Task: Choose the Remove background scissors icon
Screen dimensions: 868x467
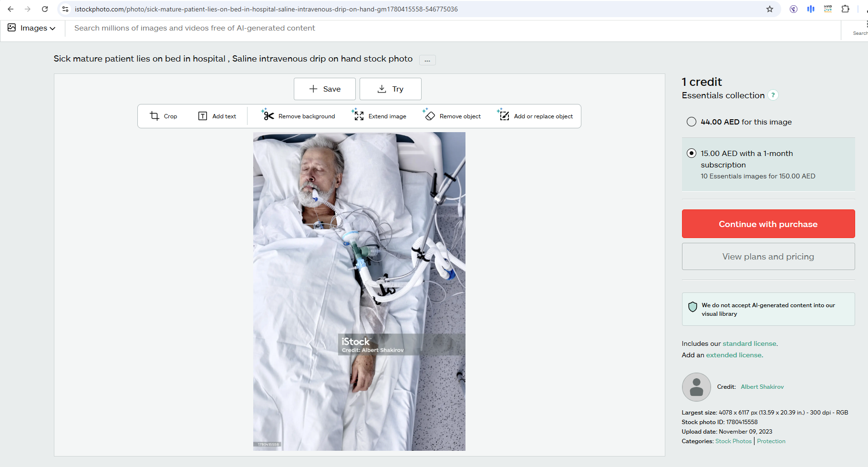Action: point(269,116)
